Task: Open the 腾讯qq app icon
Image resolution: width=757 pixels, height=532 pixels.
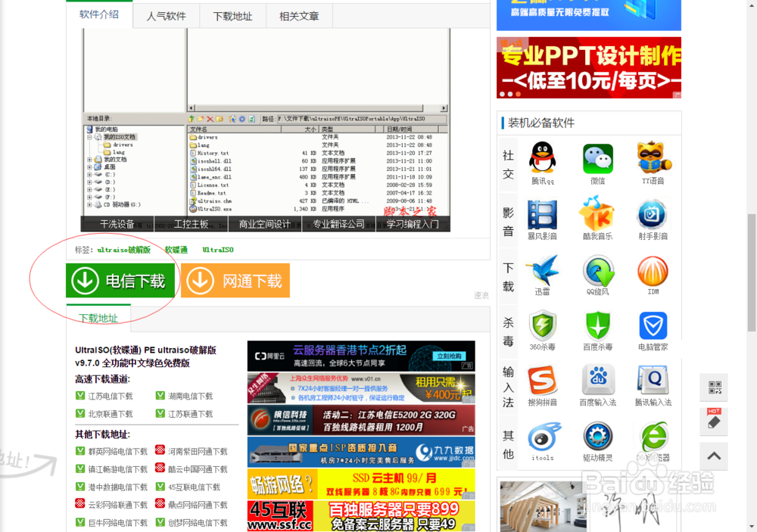Action: click(542, 158)
